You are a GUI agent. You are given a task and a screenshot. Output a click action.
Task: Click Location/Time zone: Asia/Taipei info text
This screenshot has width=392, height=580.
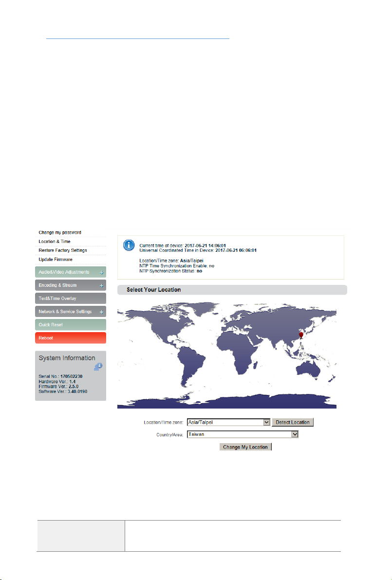(171, 261)
